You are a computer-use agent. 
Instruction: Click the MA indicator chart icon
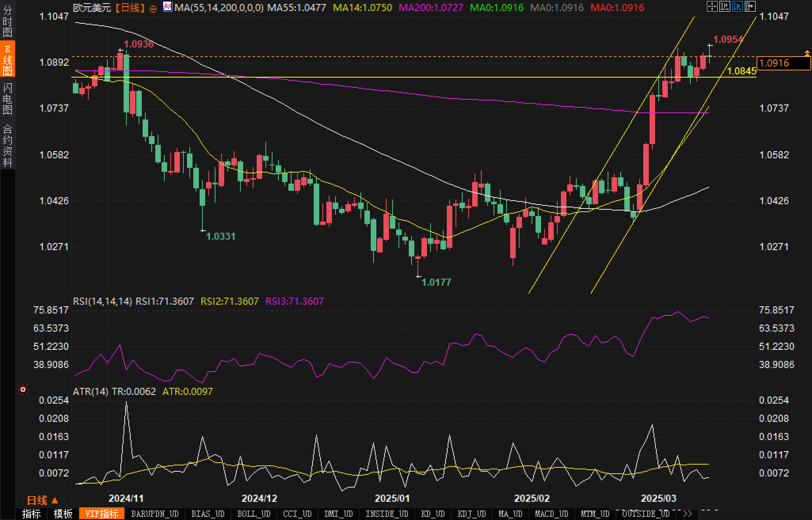[x=168, y=6]
